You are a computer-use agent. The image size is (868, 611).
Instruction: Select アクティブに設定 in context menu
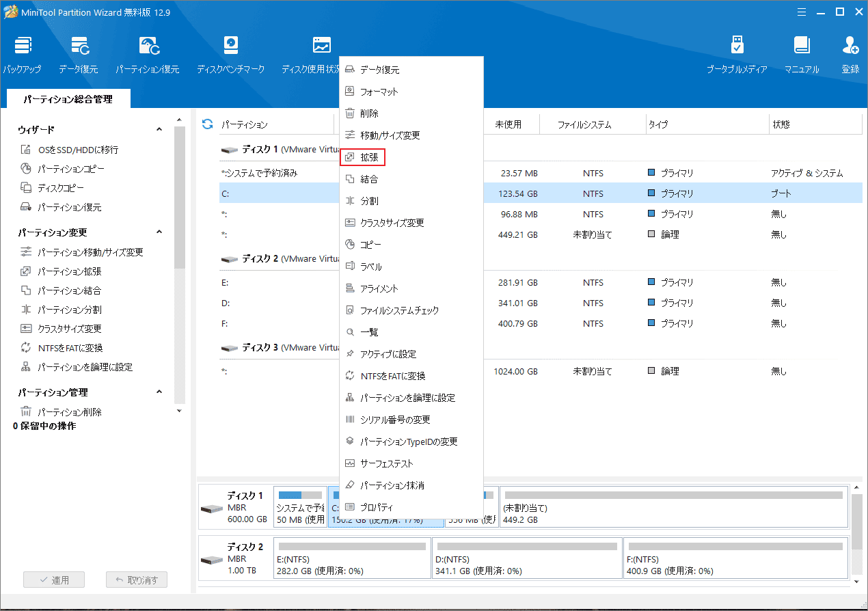tap(411, 354)
